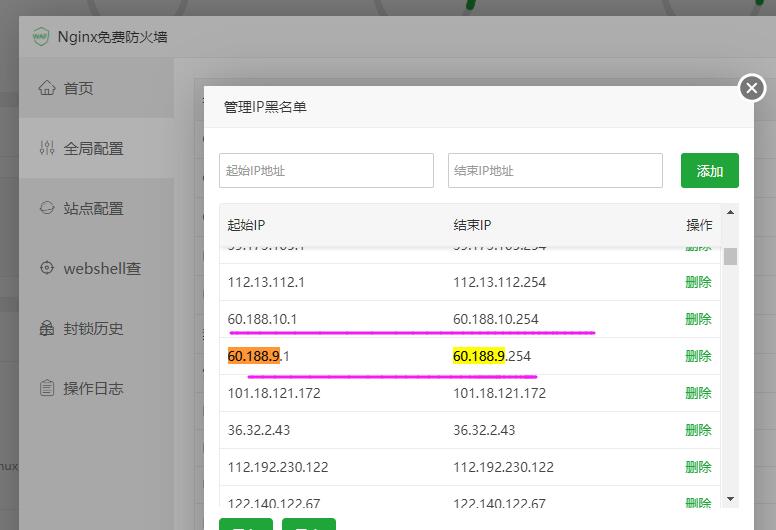
Task: Click start IP 112.13.112.1 cell
Action: click(266, 282)
